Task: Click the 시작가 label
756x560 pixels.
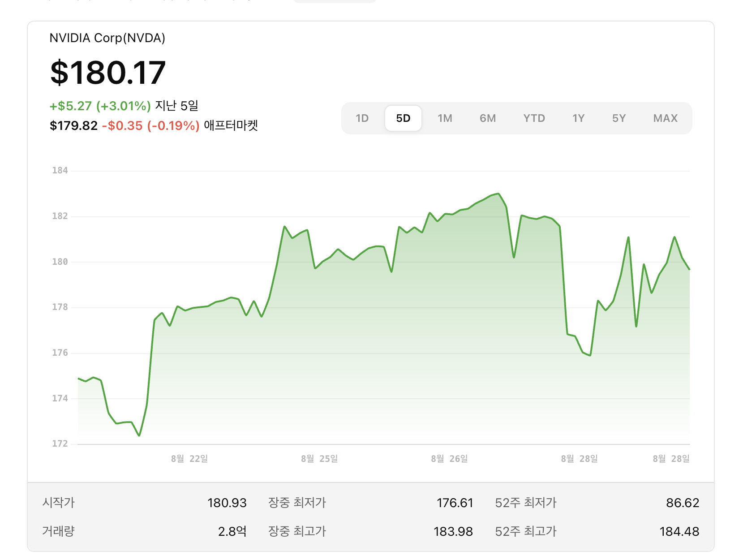Action: 58,503
